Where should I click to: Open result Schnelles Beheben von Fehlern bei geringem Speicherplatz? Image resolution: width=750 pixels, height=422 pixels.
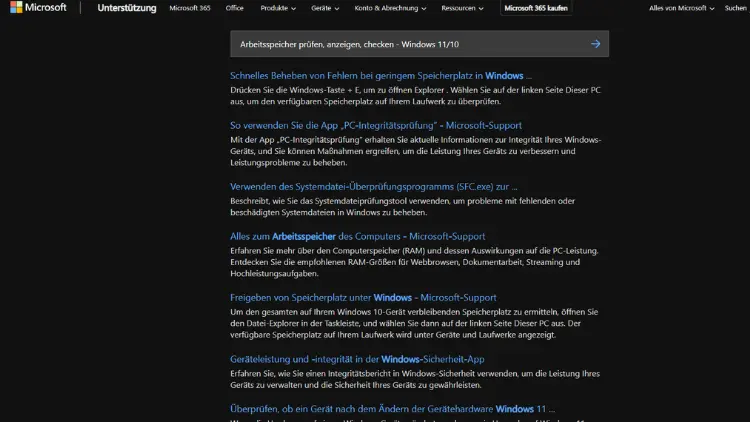coord(381,76)
